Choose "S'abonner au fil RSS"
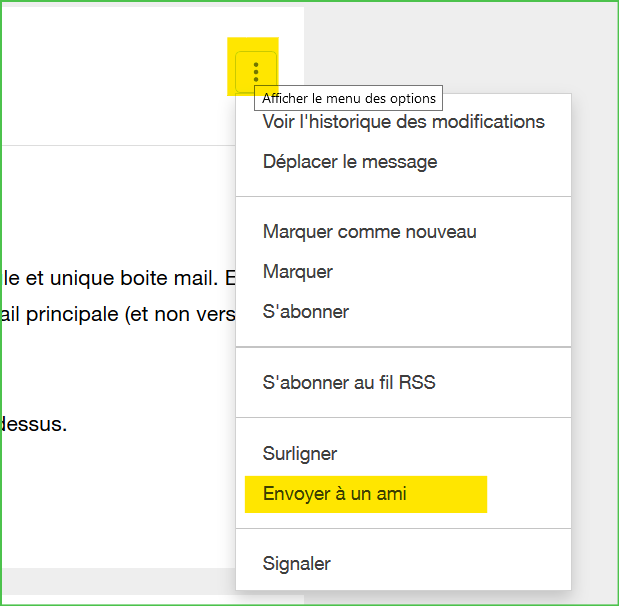Viewport: 619px width, 606px height. 349,383
